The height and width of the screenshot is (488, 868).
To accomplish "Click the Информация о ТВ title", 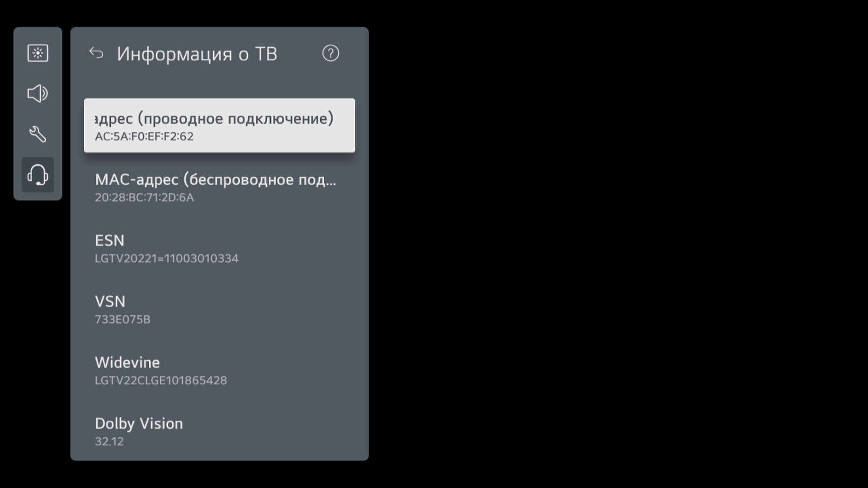I will click(197, 54).
